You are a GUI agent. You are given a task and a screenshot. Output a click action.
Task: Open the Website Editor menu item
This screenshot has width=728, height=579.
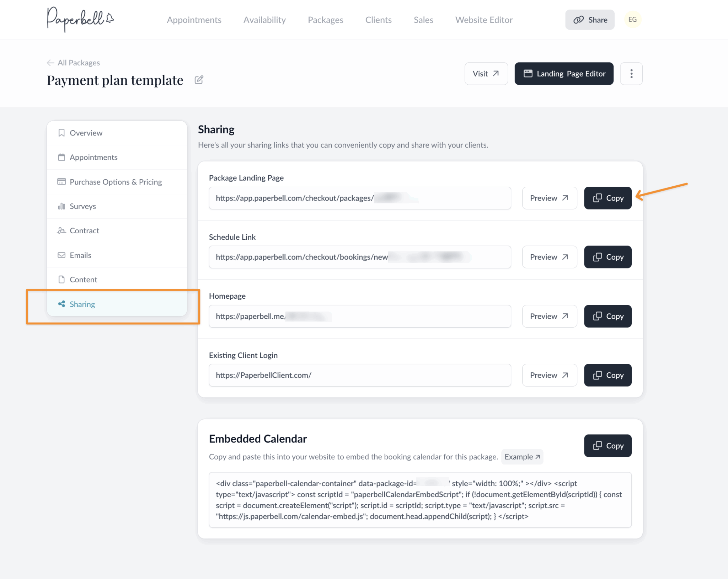click(x=483, y=20)
